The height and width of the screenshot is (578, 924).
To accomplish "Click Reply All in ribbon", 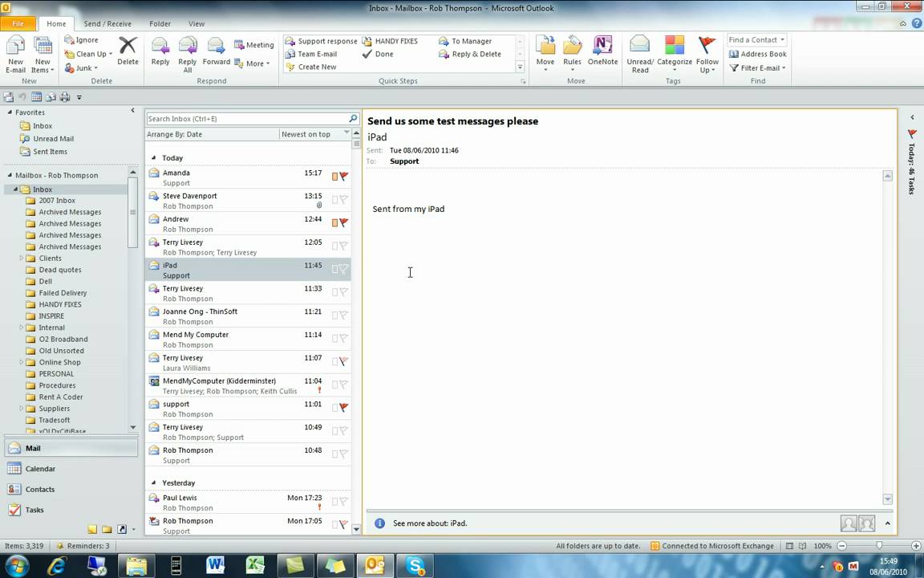I will (x=188, y=55).
